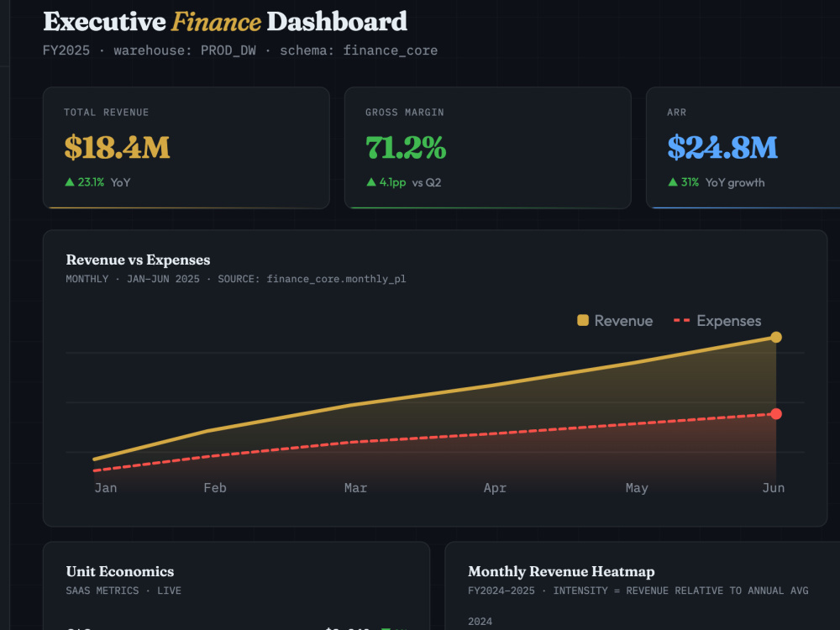Click the Jan axis label

point(106,488)
